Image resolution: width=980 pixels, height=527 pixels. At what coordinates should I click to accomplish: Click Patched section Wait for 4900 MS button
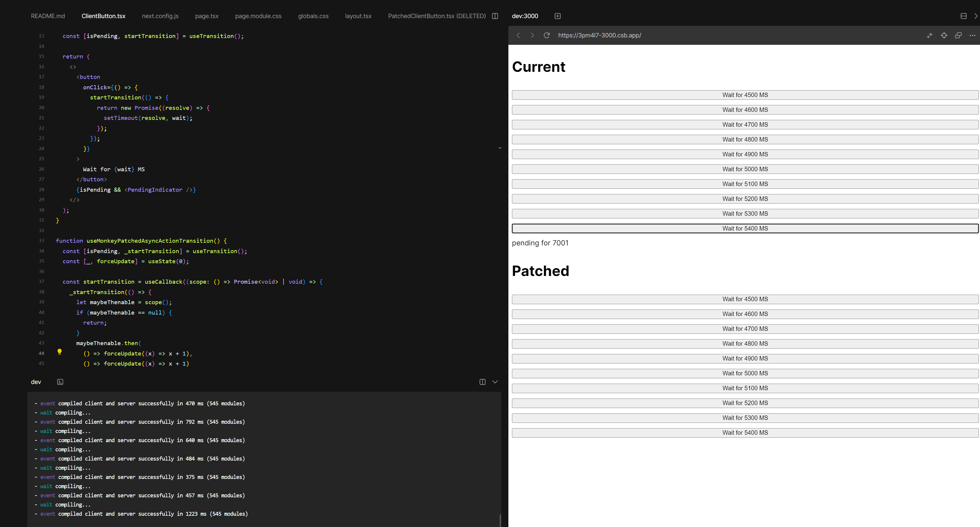(x=745, y=358)
